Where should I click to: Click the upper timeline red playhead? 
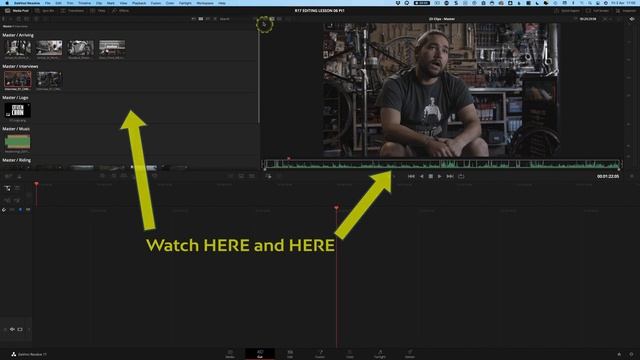[x=36, y=185]
